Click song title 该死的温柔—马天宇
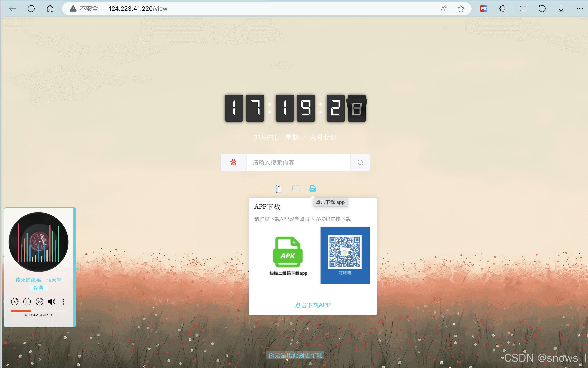 (x=38, y=280)
